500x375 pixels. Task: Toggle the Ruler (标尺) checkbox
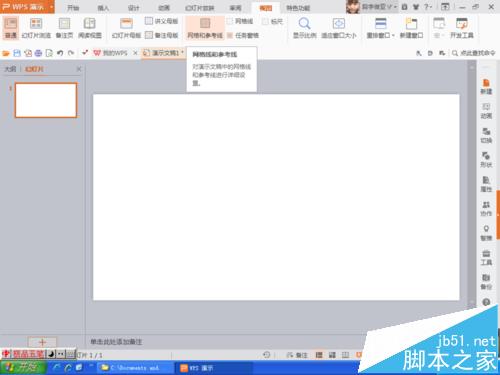[x=265, y=21]
